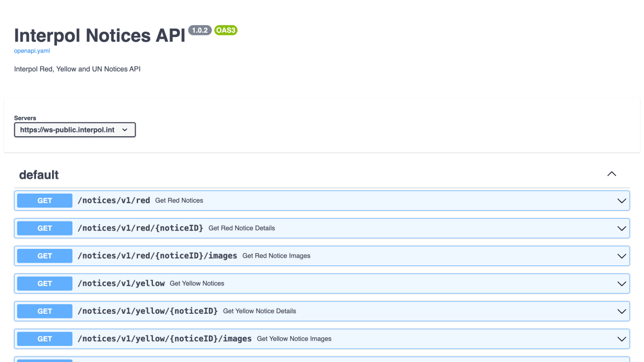
Task: Click GET button for /notices/v1/red
Action: pyautogui.click(x=45, y=201)
